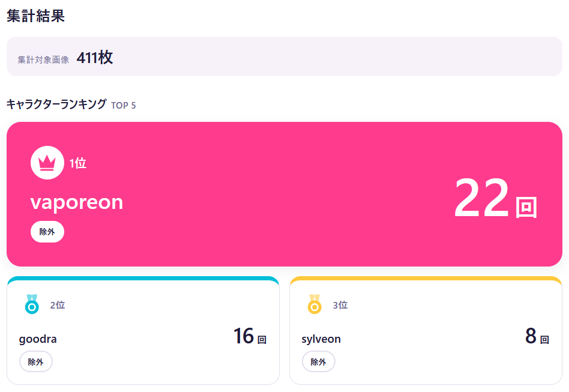This screenshot has width=569, height=392.
Task: Click the vaporeon character name
Action: [x=77, y=202]
